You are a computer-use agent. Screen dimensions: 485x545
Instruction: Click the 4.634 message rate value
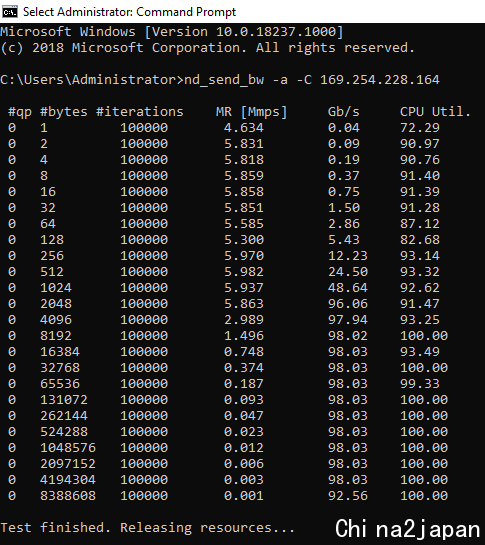[244, 128]
